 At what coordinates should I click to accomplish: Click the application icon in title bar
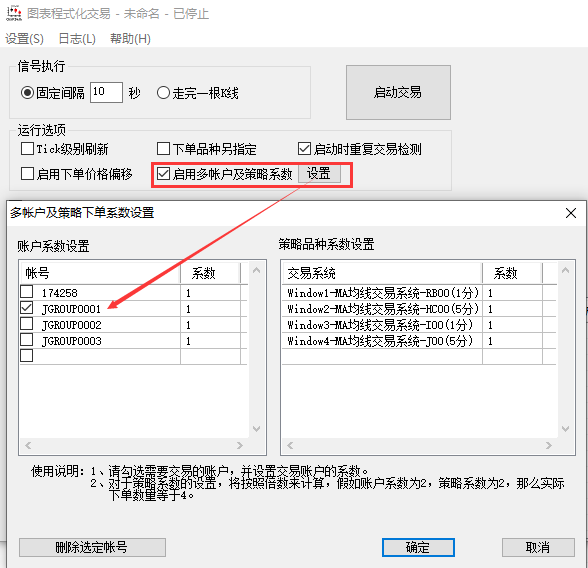[14, 13]
